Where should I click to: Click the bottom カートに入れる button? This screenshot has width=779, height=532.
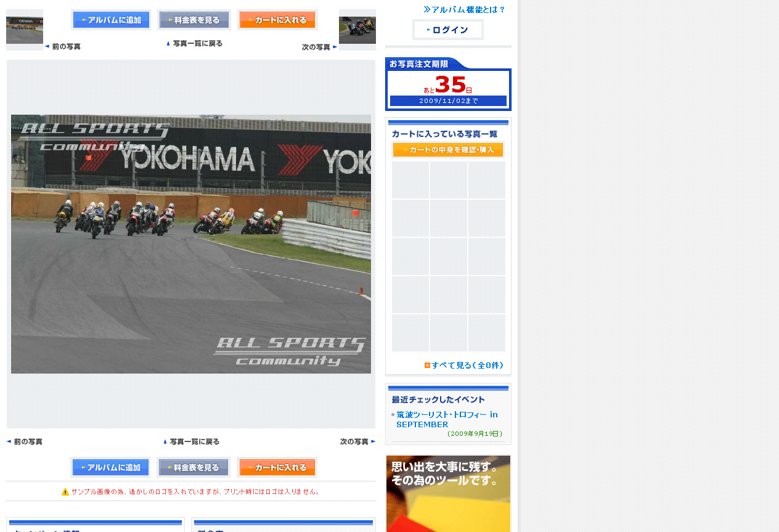(277, 467)
